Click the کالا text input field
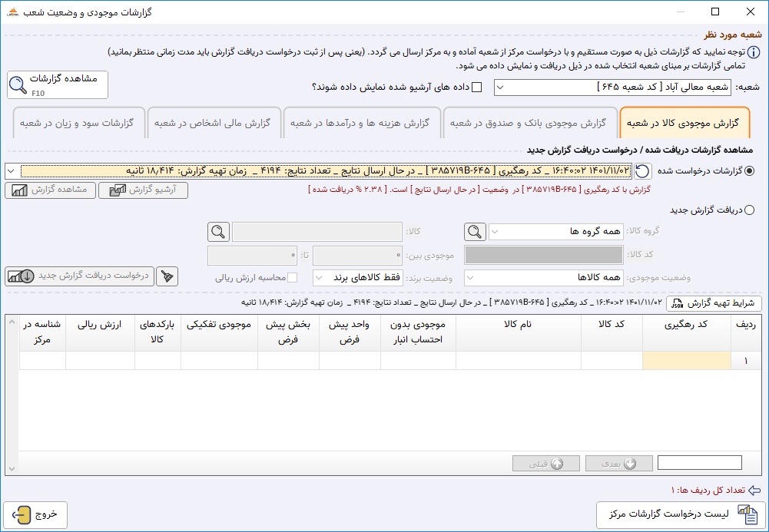Viewport: 769px width, 532px height. pos(317,232)
